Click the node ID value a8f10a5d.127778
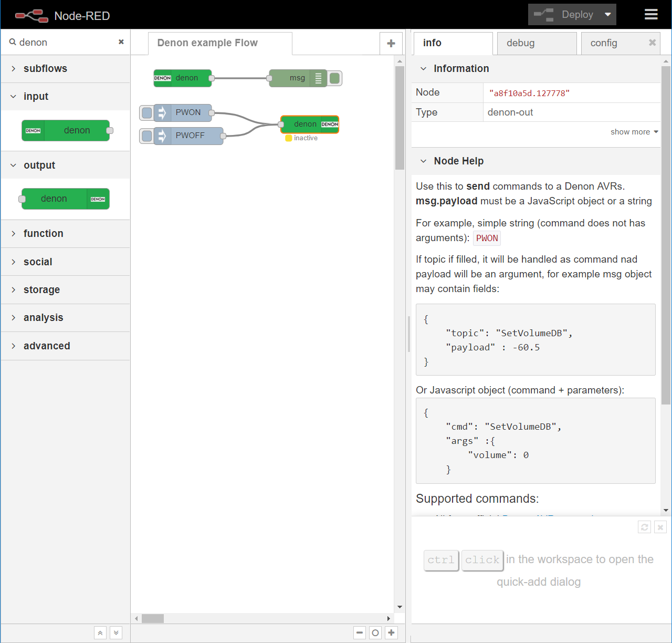672x643 pixels. [529, 94]
